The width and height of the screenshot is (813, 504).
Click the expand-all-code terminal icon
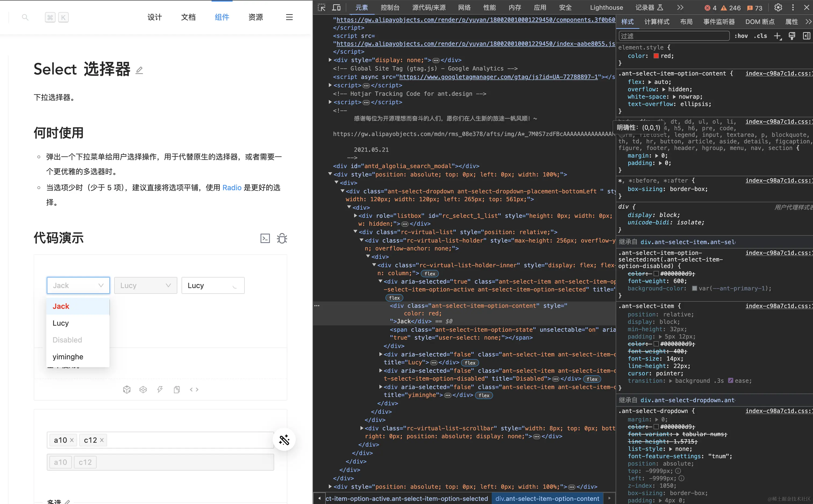pos(265,238)
